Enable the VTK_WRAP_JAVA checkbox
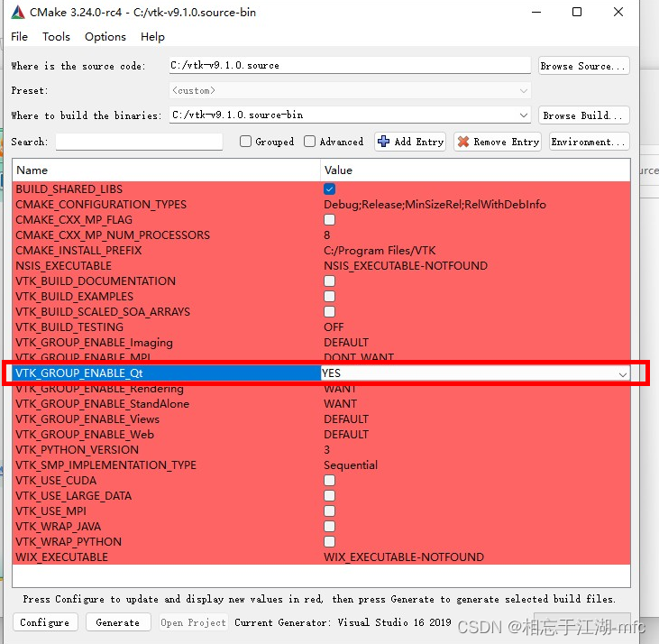Viewport: 659px width, 644px height. point(330,527)
